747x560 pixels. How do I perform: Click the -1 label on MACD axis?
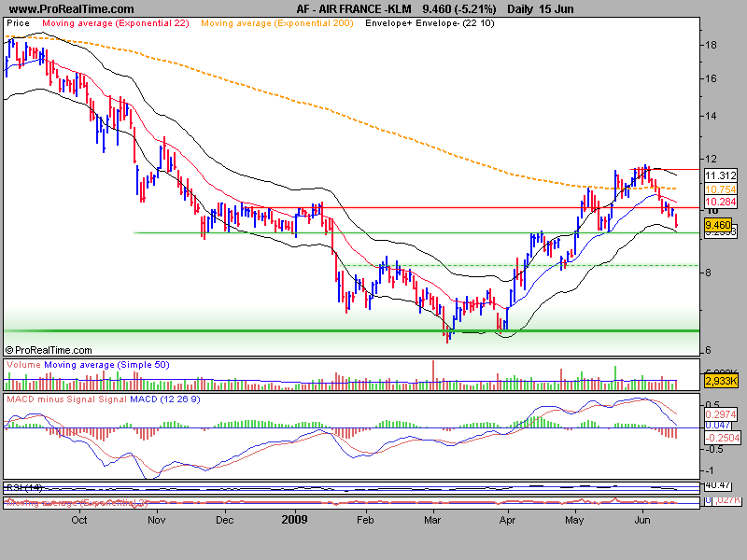pyautogui.click(x=709, y=470)
